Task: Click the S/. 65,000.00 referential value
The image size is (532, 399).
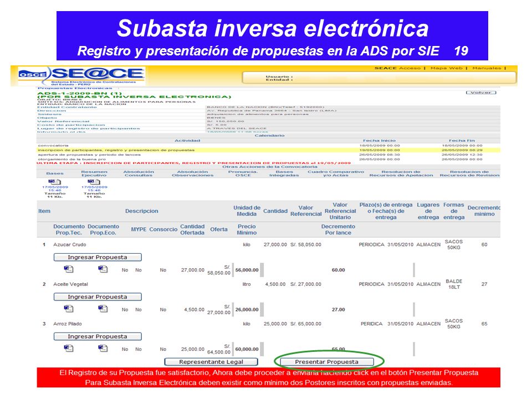Action: click(x=306, y=324)
